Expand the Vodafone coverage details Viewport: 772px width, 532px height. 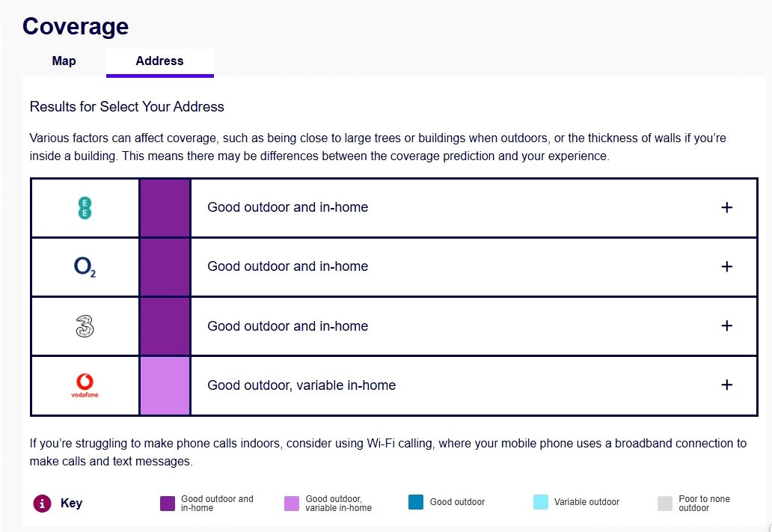[x=726, y=385]
